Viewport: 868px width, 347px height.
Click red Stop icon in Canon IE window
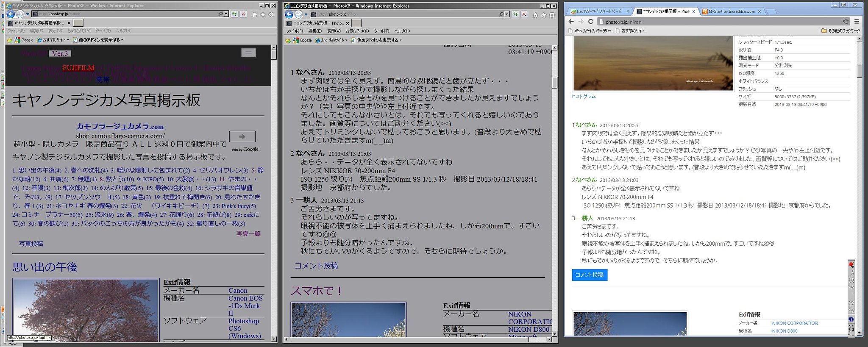[243, 14]
